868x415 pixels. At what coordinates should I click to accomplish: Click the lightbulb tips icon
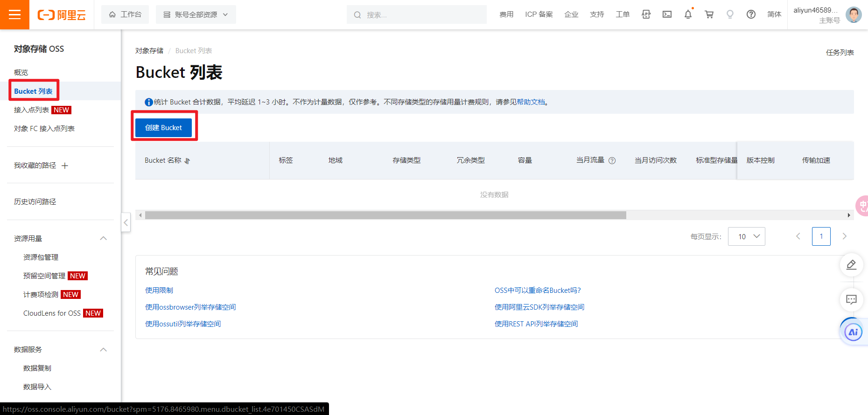coord(730,14)
